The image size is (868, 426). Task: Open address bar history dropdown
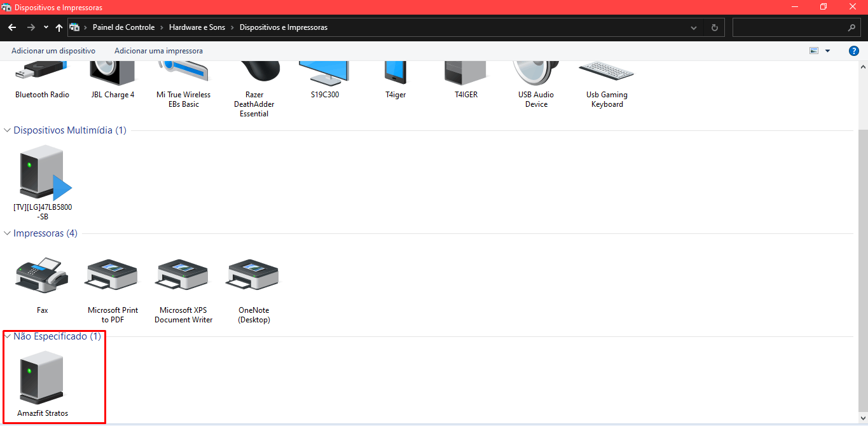[694, 27]
